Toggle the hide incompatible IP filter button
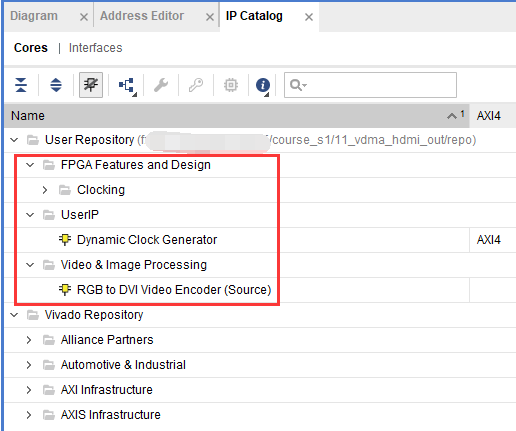The width and height of the screenshot is (516, 431). coord(91,85)
